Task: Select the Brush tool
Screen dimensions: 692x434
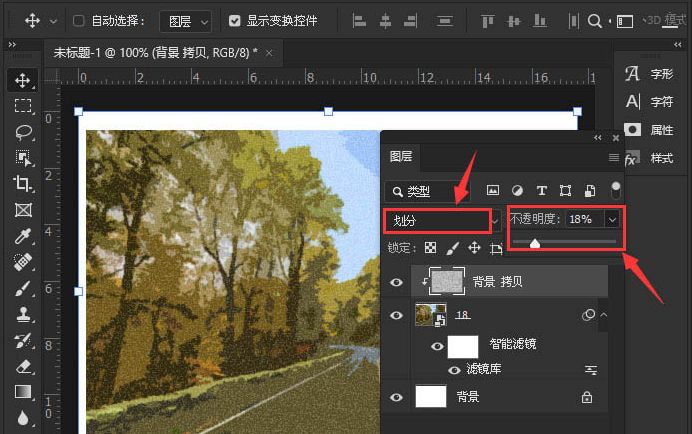Action: pos(22,288)
